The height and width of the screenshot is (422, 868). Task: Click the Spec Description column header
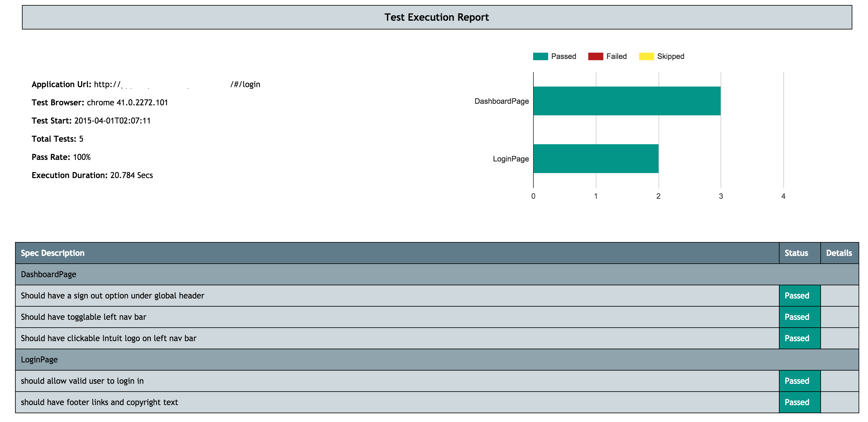(53, 253)
